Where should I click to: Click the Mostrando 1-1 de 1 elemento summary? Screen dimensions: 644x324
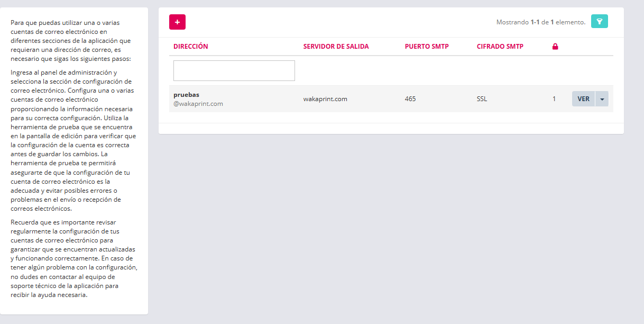pyautogui.click(x=540, y=22)
